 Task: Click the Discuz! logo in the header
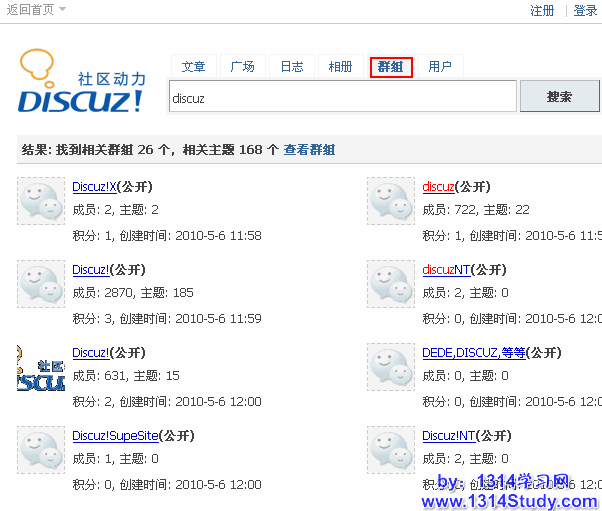82,81
